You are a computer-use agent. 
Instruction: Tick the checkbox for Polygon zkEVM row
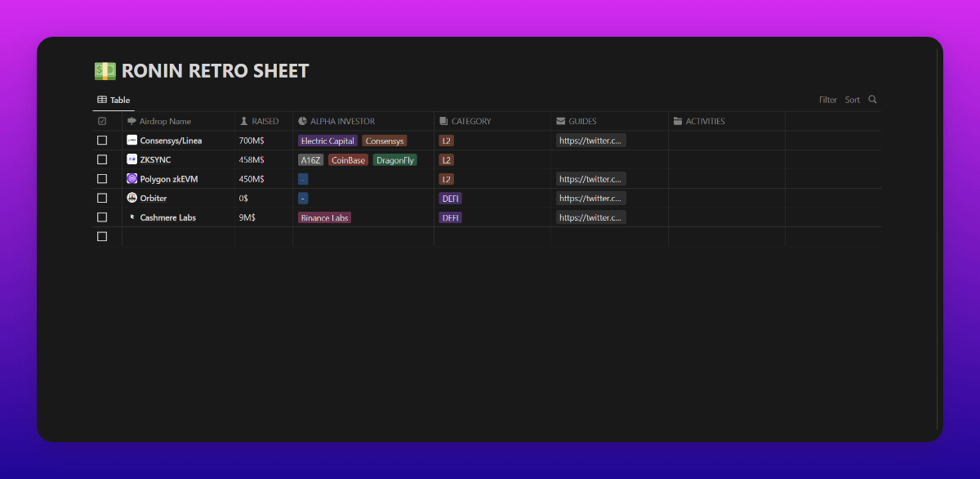click(x=102, y=179)
